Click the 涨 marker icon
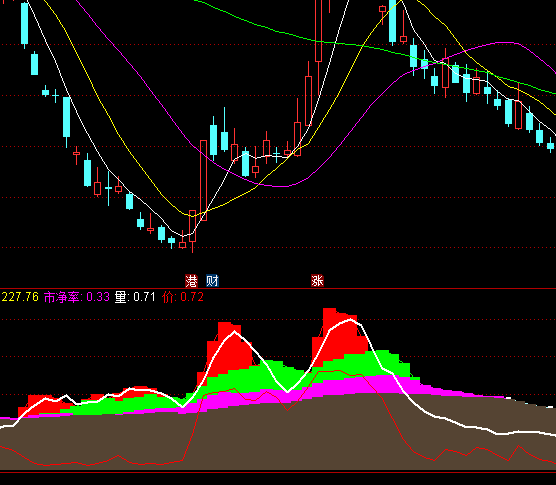This screenshot has width=556, height=485. (317, 281)
